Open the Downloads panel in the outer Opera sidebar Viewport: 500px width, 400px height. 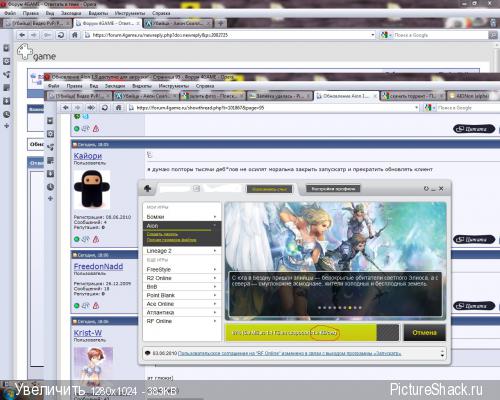(x=6, y=101)
